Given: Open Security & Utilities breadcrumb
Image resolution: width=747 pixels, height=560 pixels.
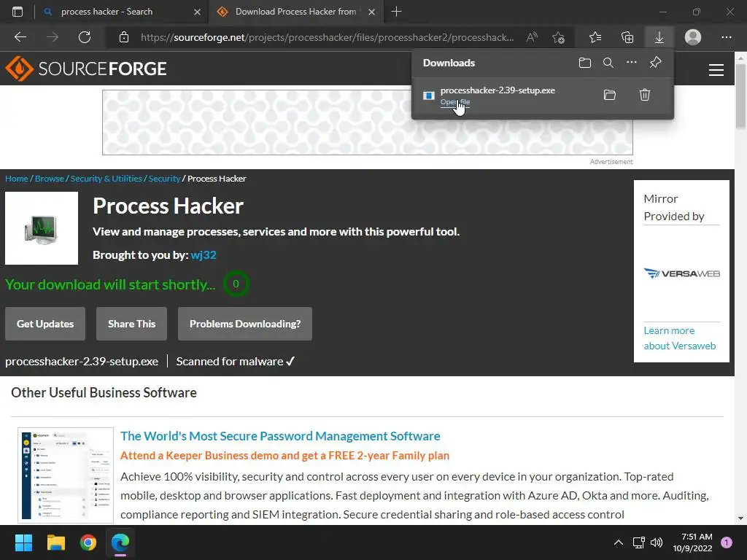Looking at the screenshot, I should [107, 179].
